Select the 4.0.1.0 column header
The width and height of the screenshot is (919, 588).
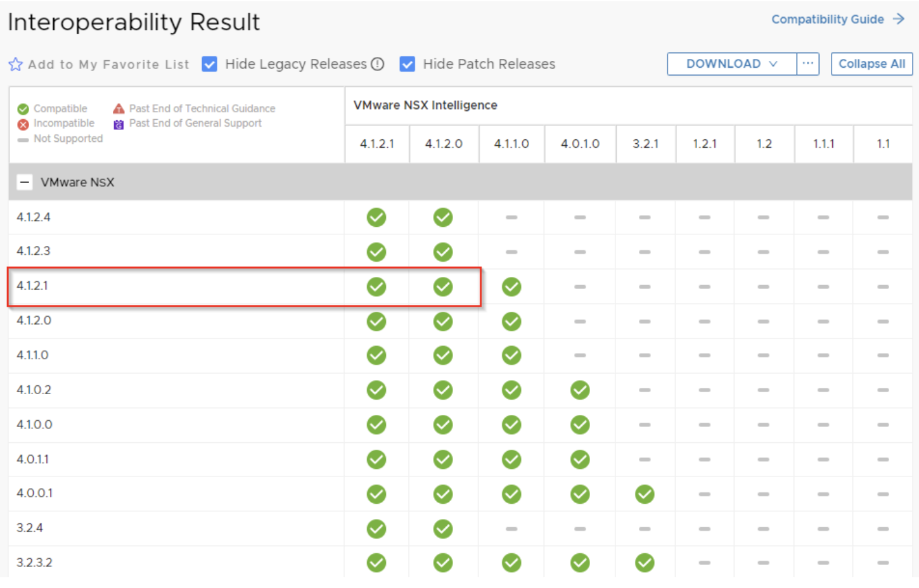click(x=580, y=144)
